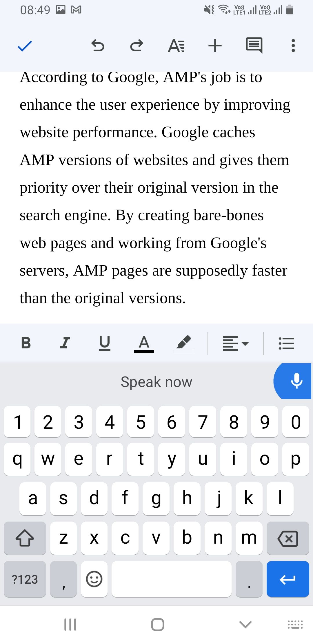Screen dimensions: 313x644
Task: Tap the space bar
Action: click(172, 579)
